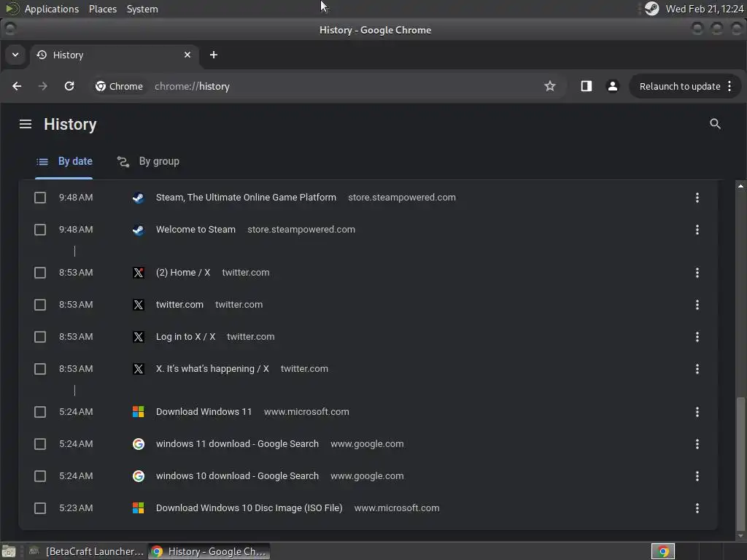The height and width of the screenshot is (560, 747).
Task: Open actions menu for X. It's what's happening
Action: pyautogui.click(x=697, y=369)
